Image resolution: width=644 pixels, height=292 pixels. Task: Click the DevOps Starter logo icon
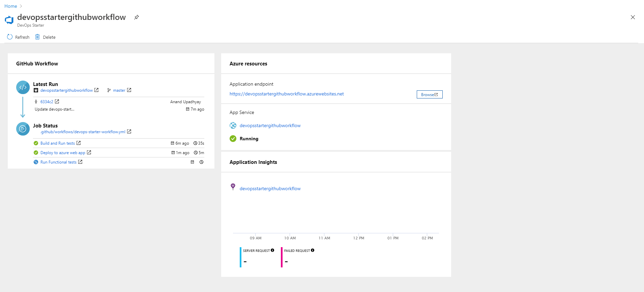point(9,20)
